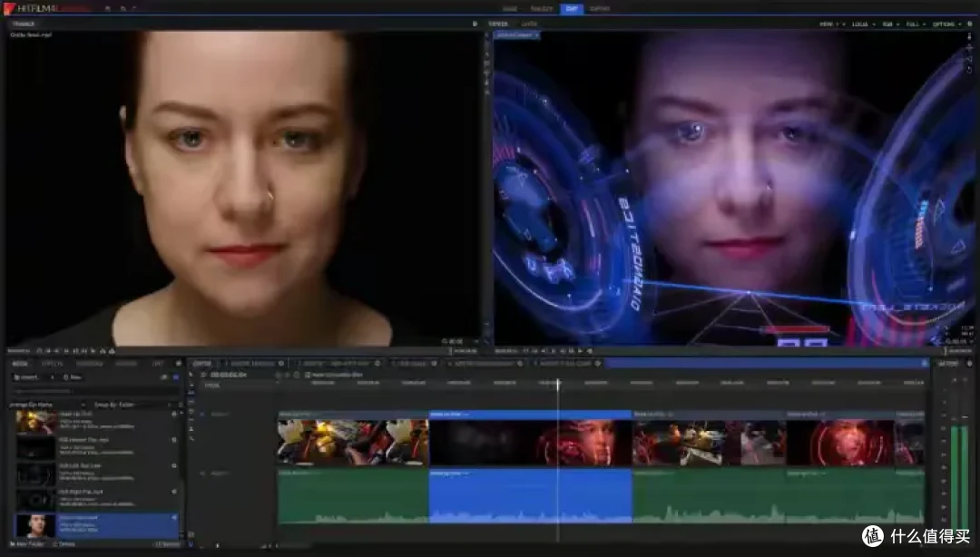980x557 pixels.
Task: Select the Edit workspace tab
Action: [572, 8]
